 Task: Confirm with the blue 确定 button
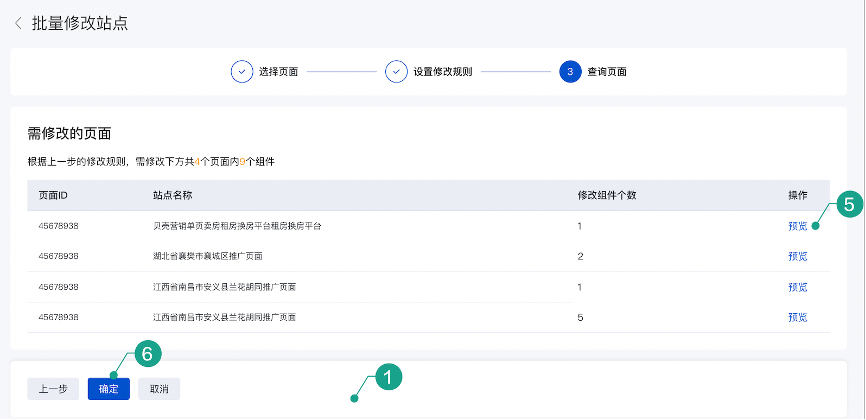pyautogui.click(x=109, y=389)
